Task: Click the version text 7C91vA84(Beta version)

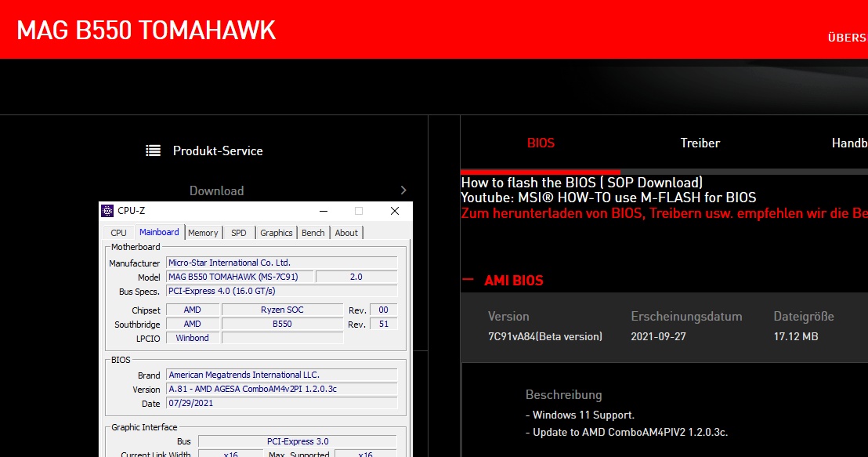Action: 544,336
